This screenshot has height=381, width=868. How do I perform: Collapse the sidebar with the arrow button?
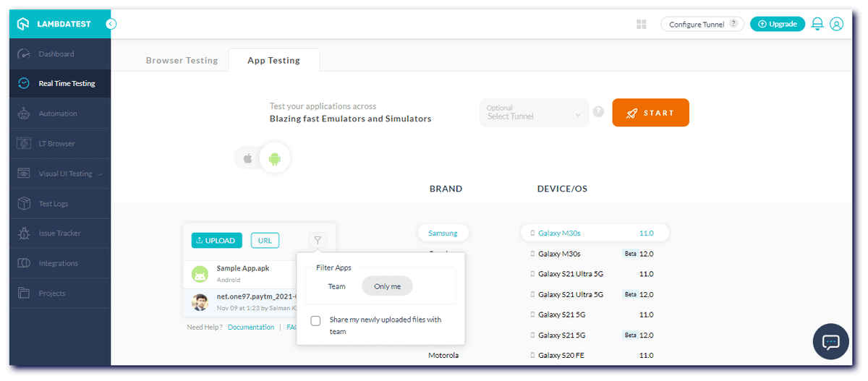click(111, 24)
